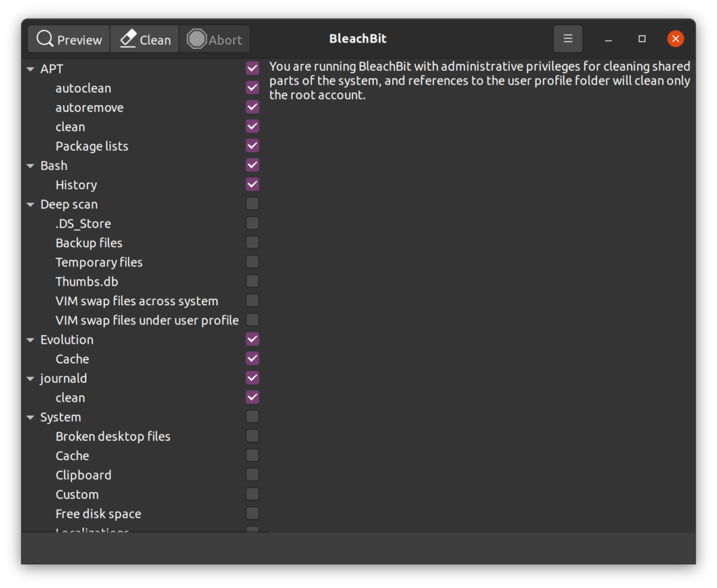The width and height of the screenshot is (717, 588).
Task: Uncheck the APT autoclean checkbox
Action: pos(253,87)
